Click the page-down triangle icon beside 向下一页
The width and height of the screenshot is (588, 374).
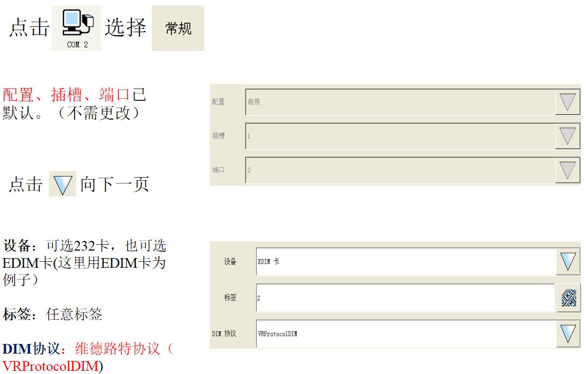(x=62, y=185)
